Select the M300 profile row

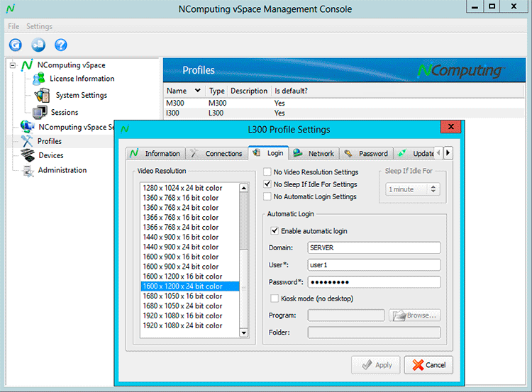point(344,103)
